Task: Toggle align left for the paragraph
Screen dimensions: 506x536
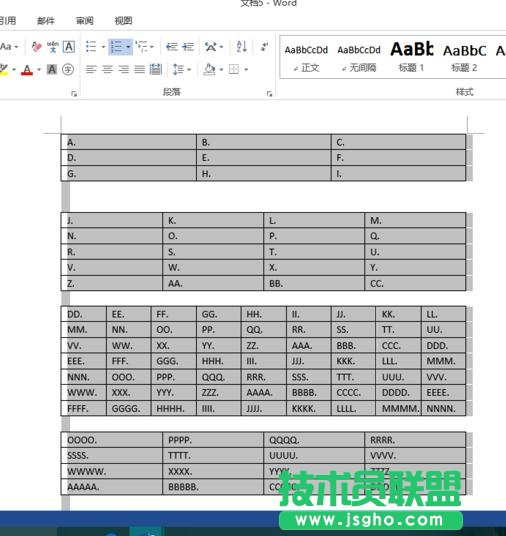Action: pyautogui.click(x=91, y=70)
